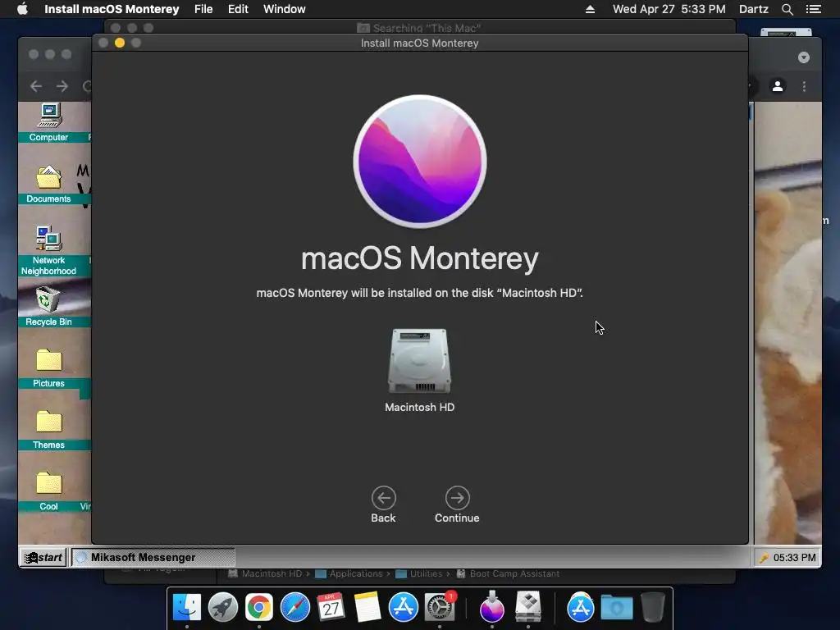Image resolution: width=840 pixels, height=630 pixels.
Task: Open the Apple menu
Action: point(22,9)
